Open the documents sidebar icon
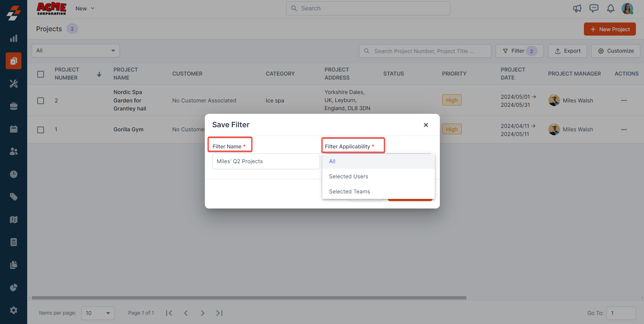 [13, 265]
